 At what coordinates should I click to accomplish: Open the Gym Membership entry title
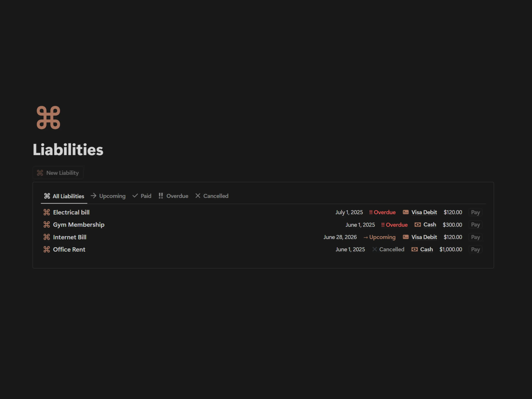tap(79, 224)
